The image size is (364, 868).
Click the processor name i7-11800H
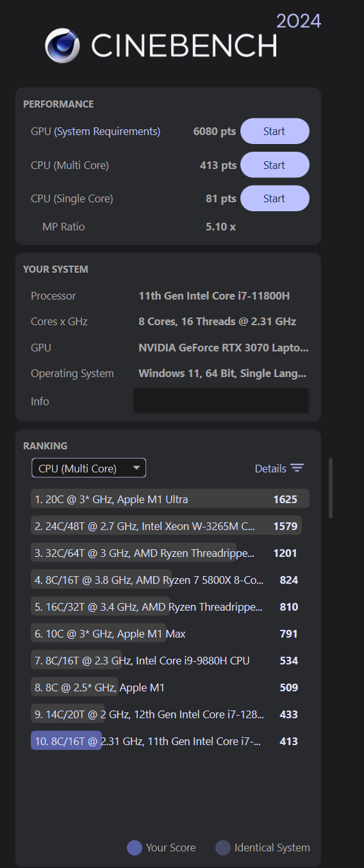(215, 296)
